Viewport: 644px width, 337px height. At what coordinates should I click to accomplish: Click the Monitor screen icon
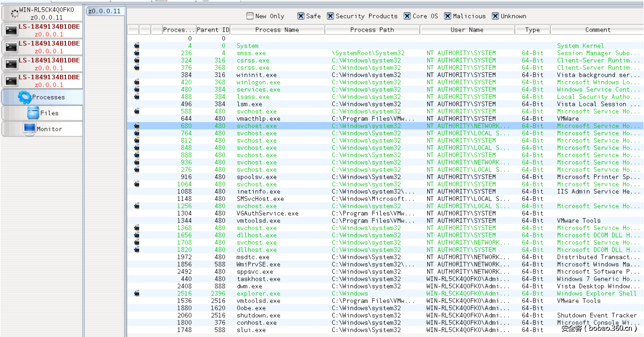pyautogui.click(x=30, y=129)
